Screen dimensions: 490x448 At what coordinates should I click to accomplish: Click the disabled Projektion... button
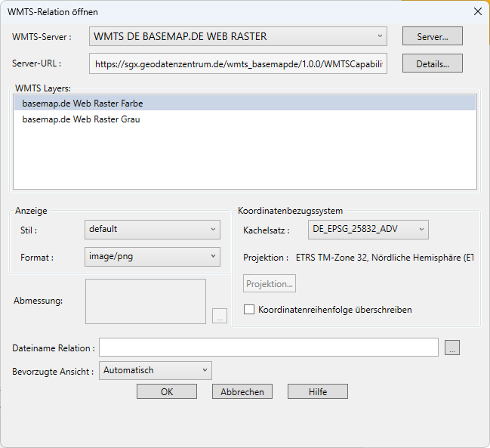[x=270, y=283]
